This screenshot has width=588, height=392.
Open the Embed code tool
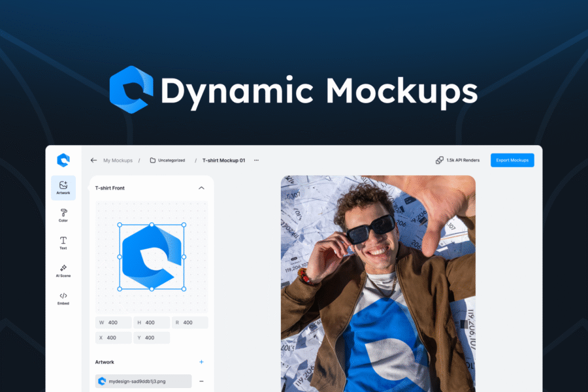(63, 298)
